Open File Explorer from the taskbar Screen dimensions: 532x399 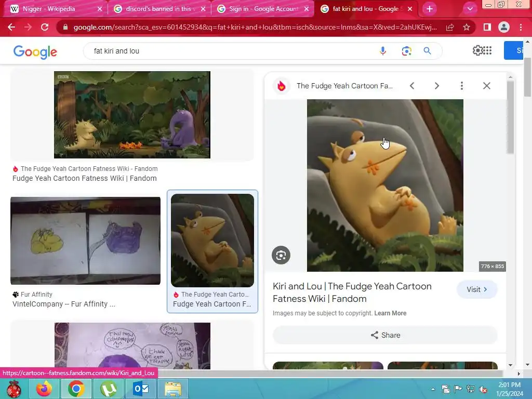pos(173,389)
